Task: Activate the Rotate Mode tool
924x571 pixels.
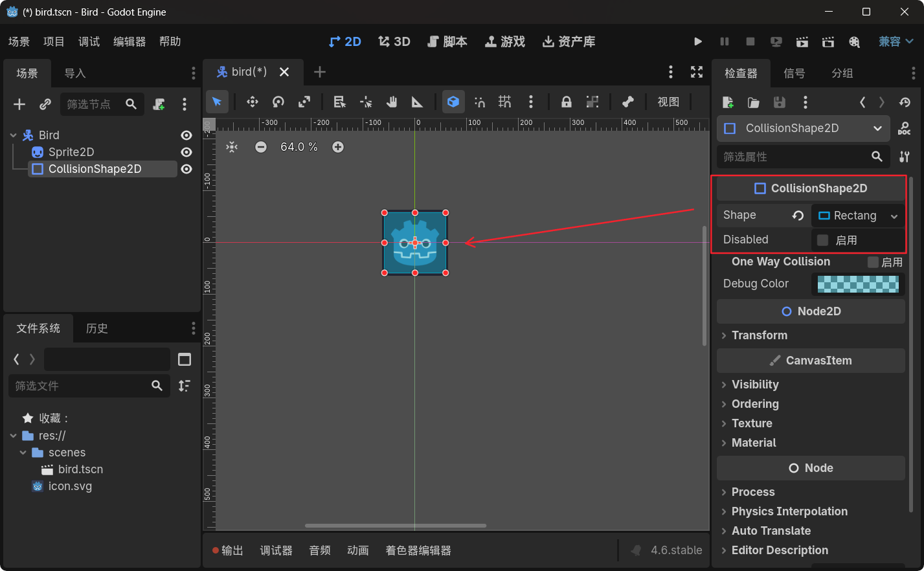Action: coord(278,102)
